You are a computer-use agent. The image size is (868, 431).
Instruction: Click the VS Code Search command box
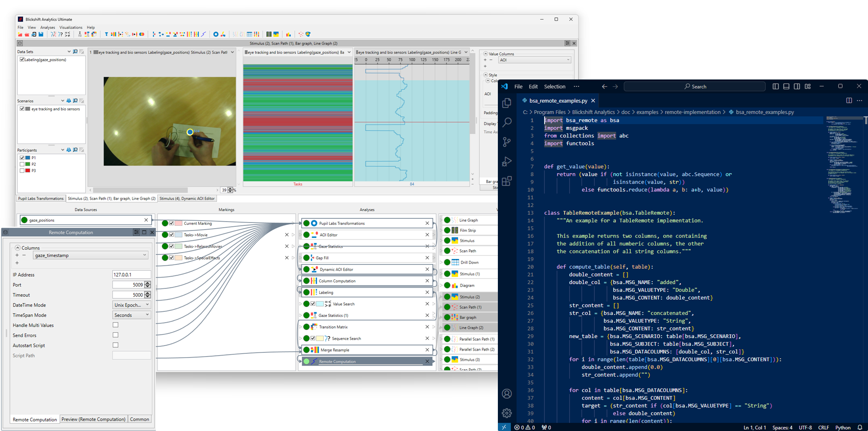(x=694, y=86)
